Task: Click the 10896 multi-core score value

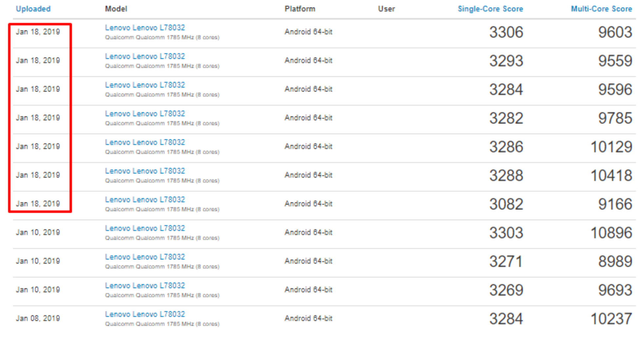Action: (611, 233)
